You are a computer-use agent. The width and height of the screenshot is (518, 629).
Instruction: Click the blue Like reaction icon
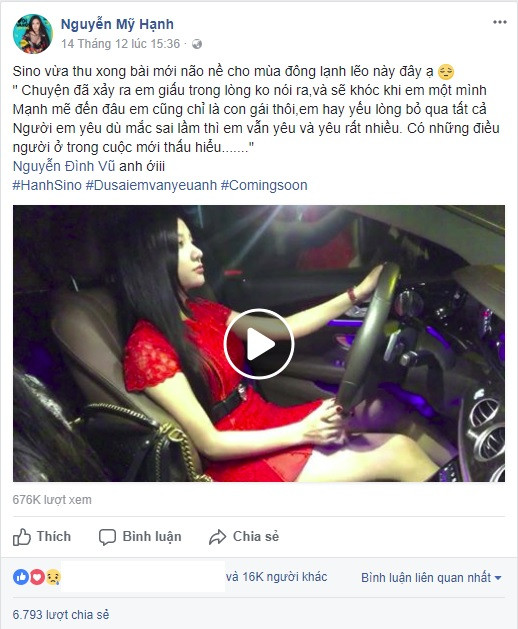coord(21,577)
